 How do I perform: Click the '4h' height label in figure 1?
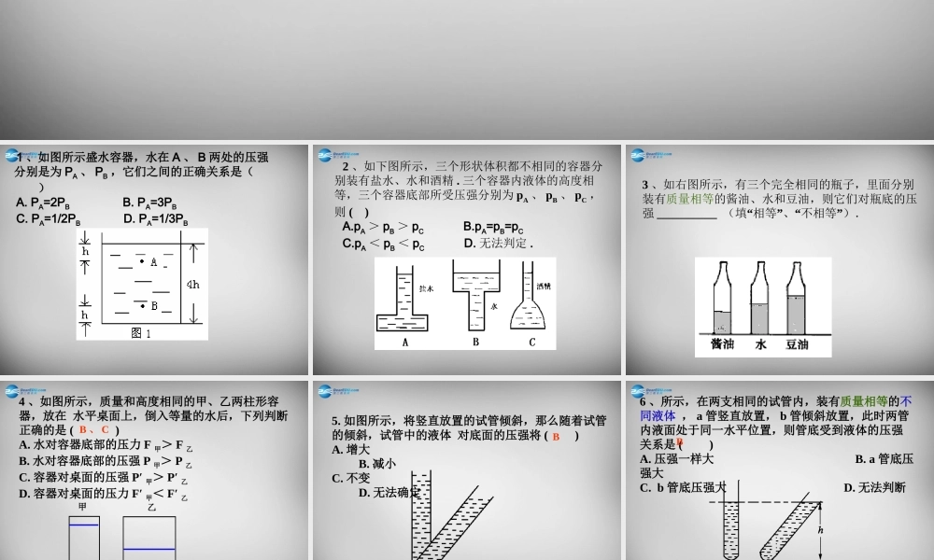click(193, 285)
